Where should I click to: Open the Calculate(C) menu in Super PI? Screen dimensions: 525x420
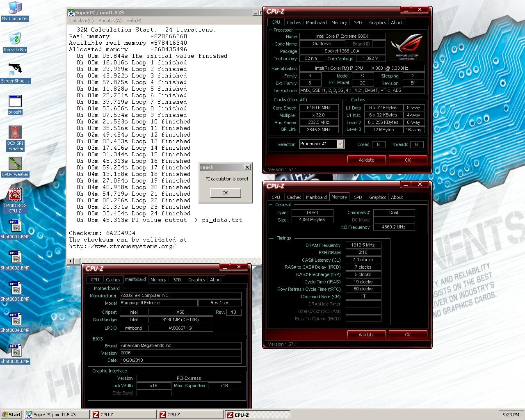pyautogui.click(x=81, y=21)
